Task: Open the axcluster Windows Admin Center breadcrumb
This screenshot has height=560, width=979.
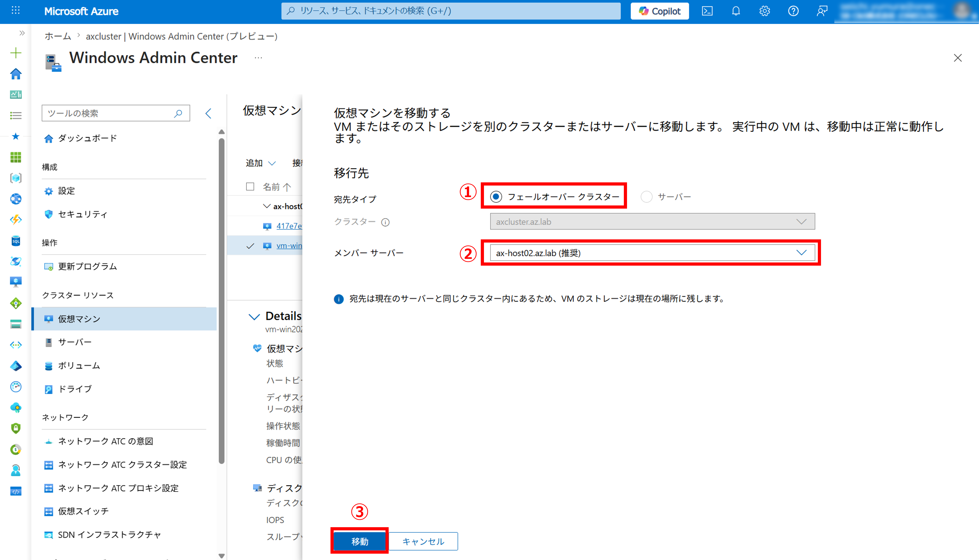Action: 182,36
